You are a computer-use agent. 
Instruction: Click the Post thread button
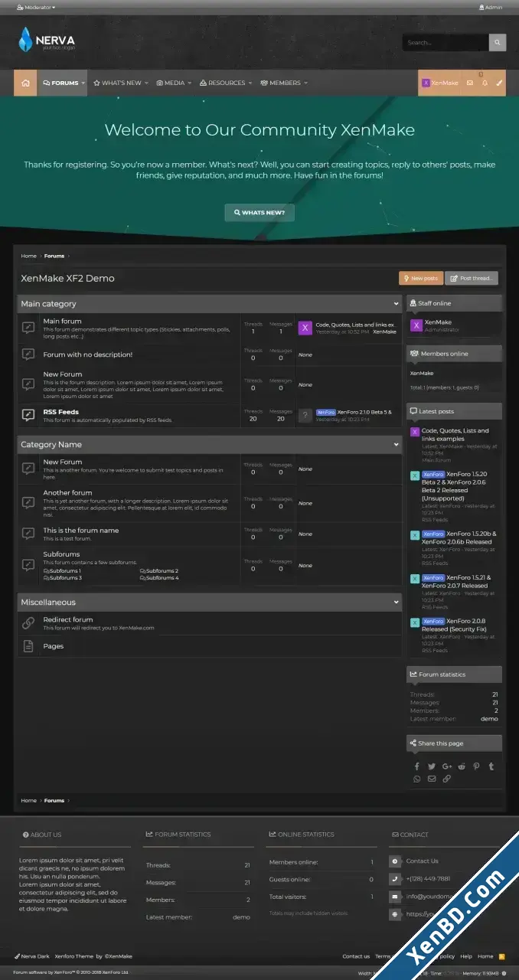tap(472, 278)
